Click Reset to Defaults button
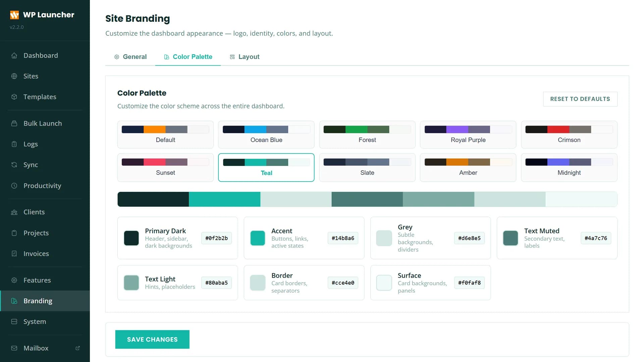This screenshot has height=362, width=644. click(x=580, y=99)
